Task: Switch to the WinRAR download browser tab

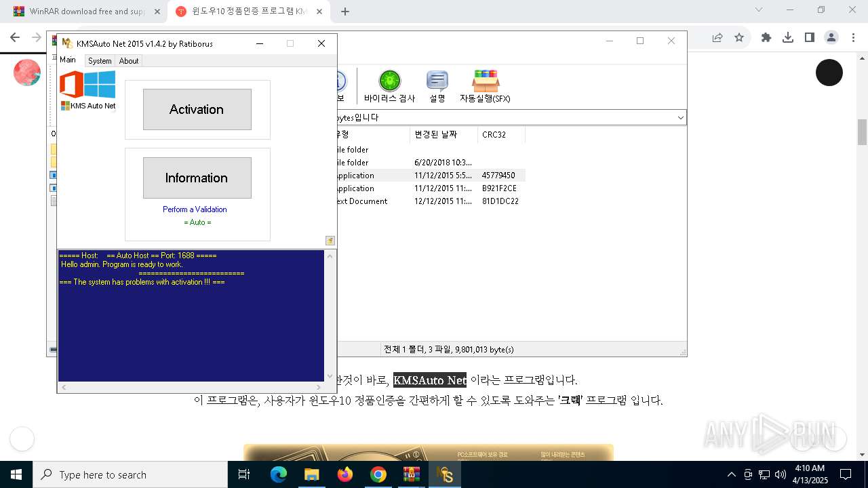Action: pyautogui.click(x=87, y=12)
